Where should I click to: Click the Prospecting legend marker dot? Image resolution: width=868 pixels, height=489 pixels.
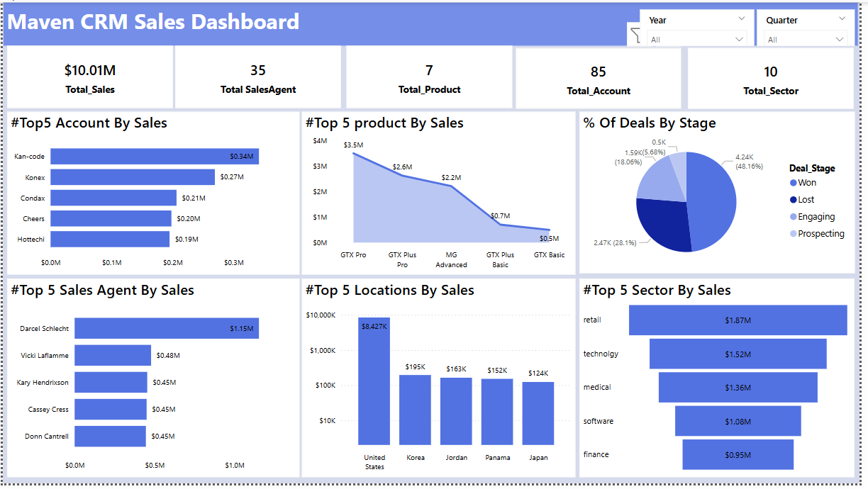[793, 234]
